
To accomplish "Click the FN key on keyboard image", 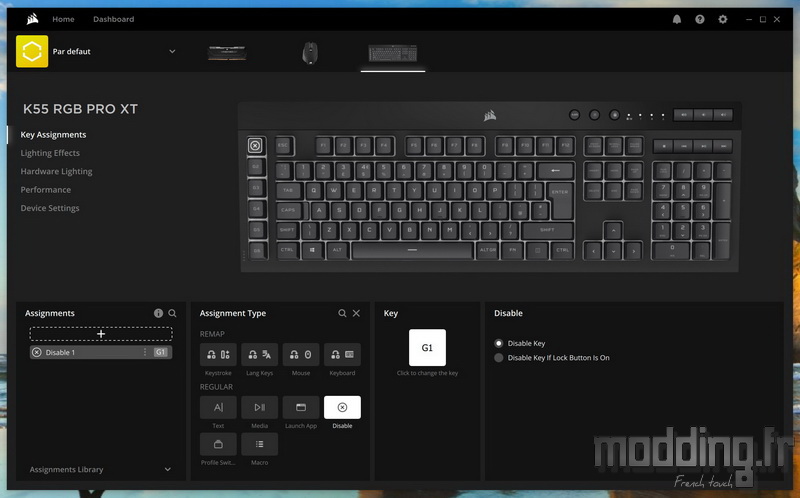I will (x=512, y=251).
